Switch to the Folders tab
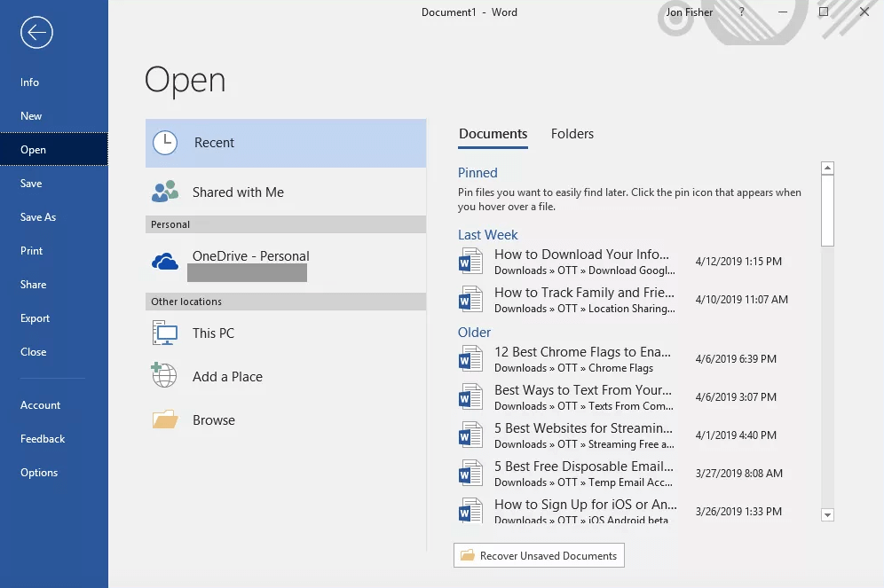This screenshot has width=884, height=588. (572, 134)
